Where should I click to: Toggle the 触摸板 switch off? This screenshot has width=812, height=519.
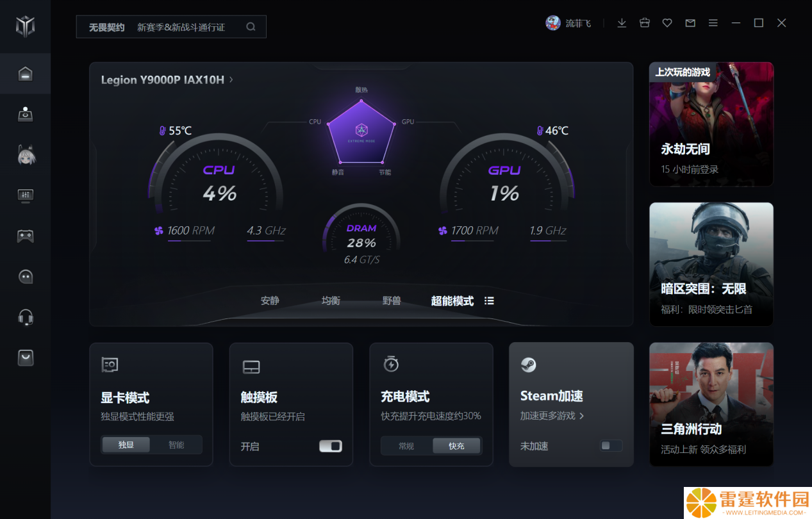click(x=331, y=446)
